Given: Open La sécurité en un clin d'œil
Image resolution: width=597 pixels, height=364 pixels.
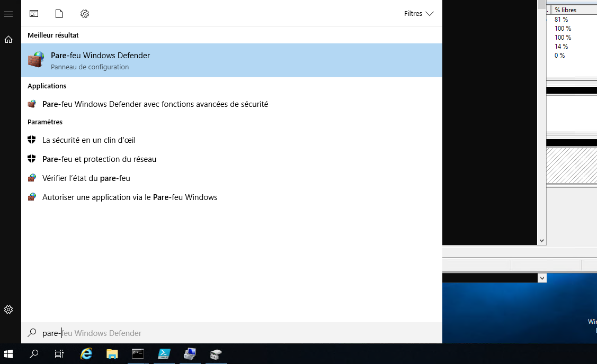Looking at the screenshot, I should pos(231,140).
